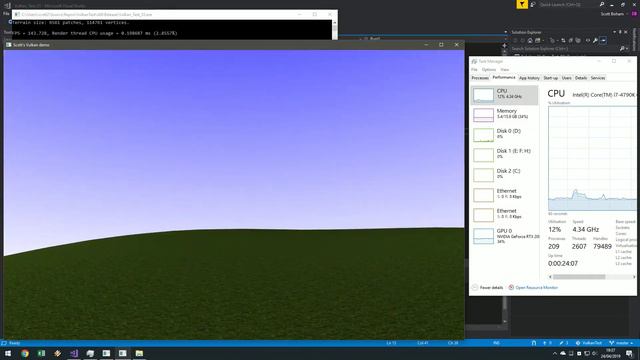The image size is (640, 360).
Task: Click the CPU utilisation graph
Action: pos(592,158)
